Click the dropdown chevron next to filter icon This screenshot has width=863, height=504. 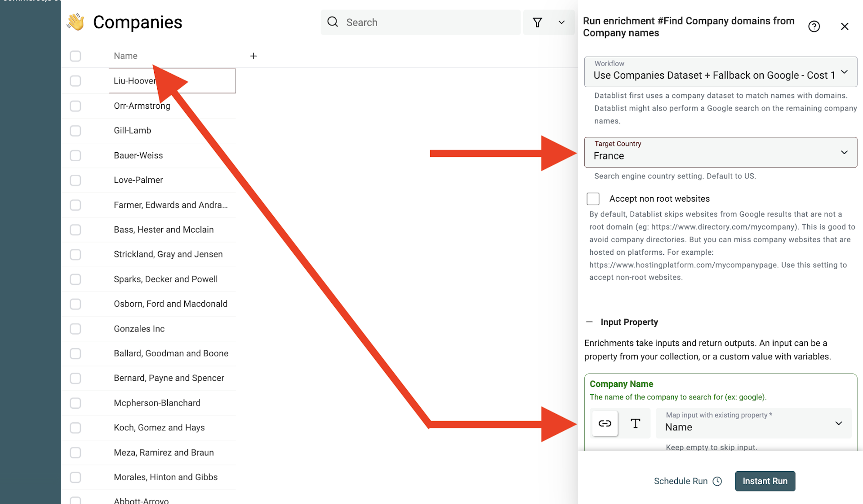point(560,22)
